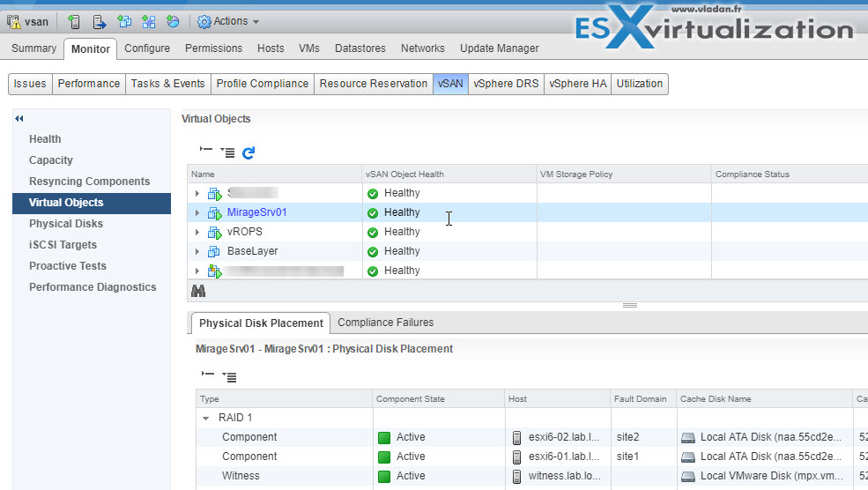Open the Configure tab
The height and width of the screenshot is (490, 868).
coord(146,48)
